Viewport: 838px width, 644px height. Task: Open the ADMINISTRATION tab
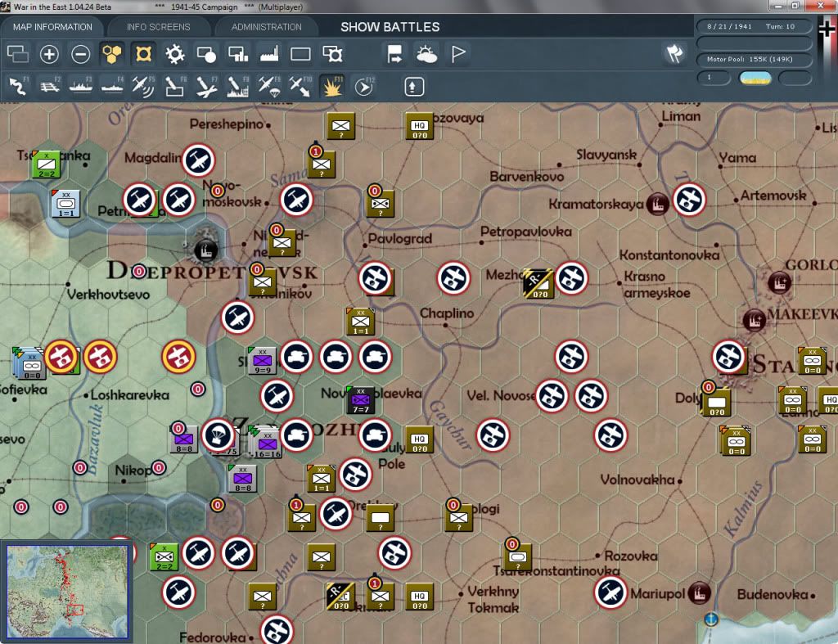click(x=266, y=27)
